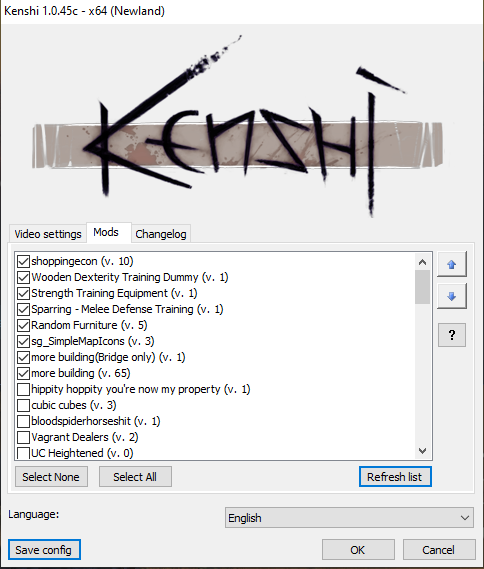The height and width of the screenshot is (569, 484).
Task: Select Strength Training Equipment entry text
Action: click(x=114, y=293)
